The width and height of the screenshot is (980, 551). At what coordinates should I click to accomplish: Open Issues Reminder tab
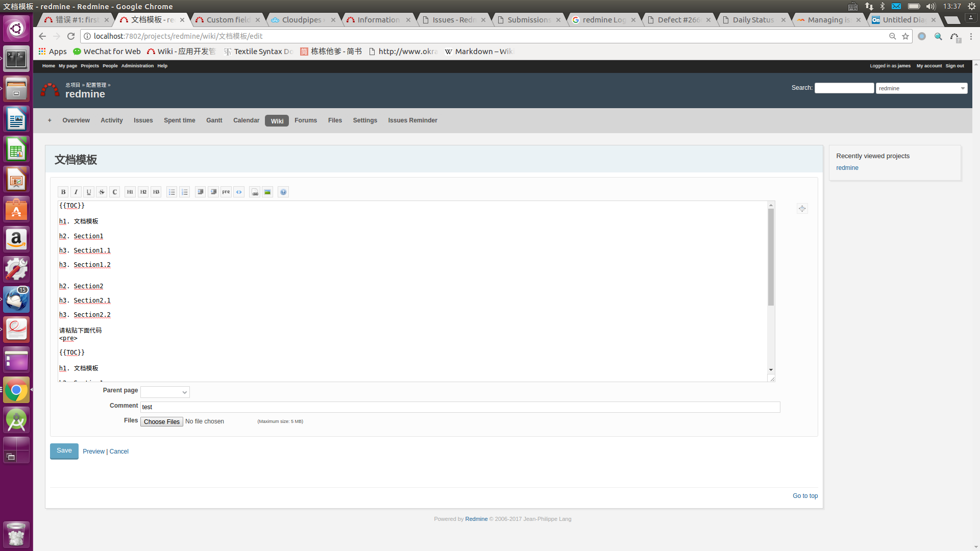coord(413,120)
